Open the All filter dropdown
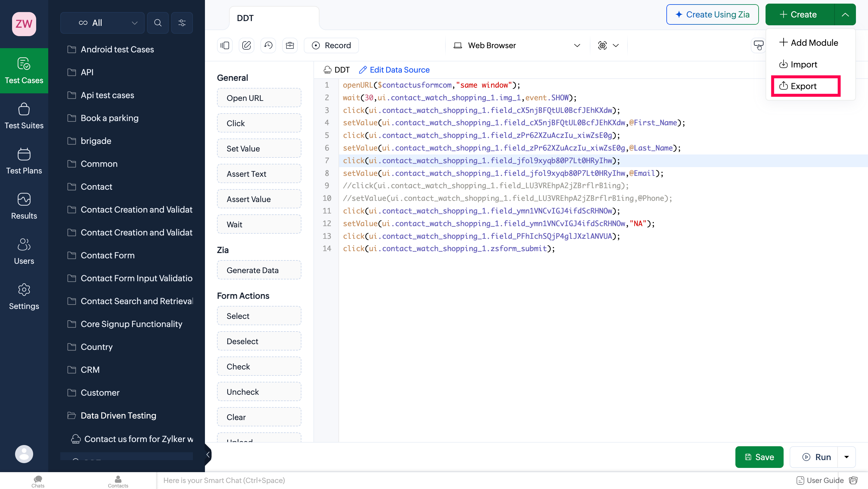This screenshot has width=868, height=489. (x=102, y=23)
